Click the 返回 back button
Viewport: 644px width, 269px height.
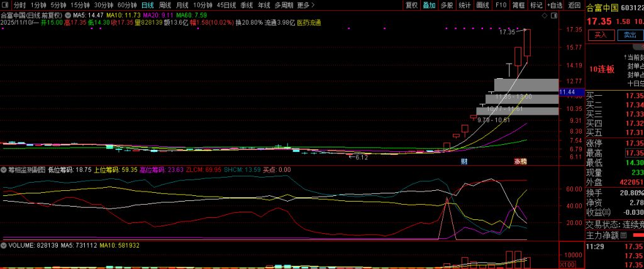click(574, 5)
